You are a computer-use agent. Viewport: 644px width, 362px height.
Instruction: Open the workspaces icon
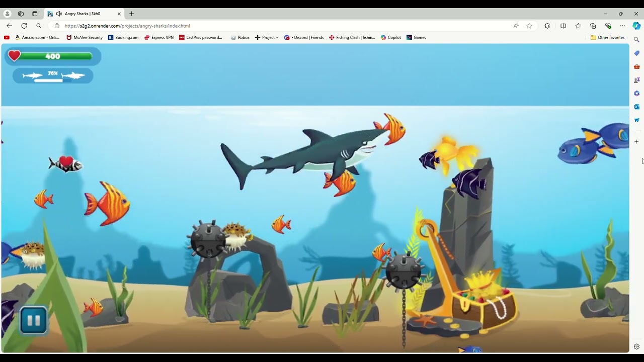(x=21, y=14)
